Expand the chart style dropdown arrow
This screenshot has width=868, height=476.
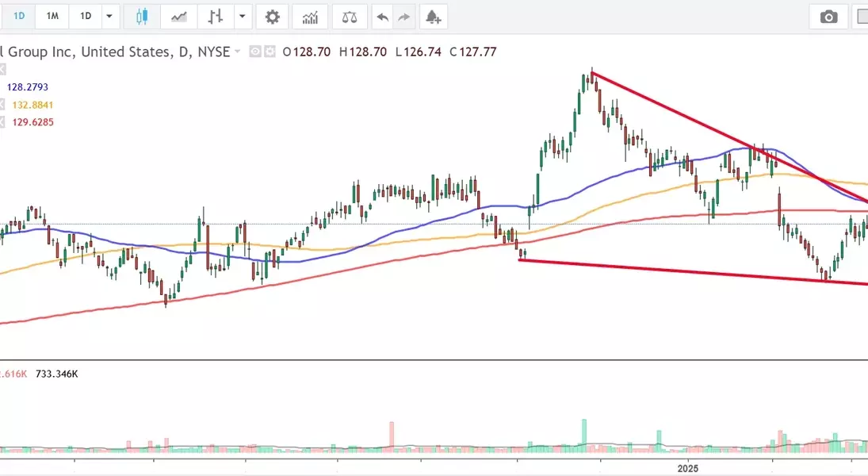(242, 17)
